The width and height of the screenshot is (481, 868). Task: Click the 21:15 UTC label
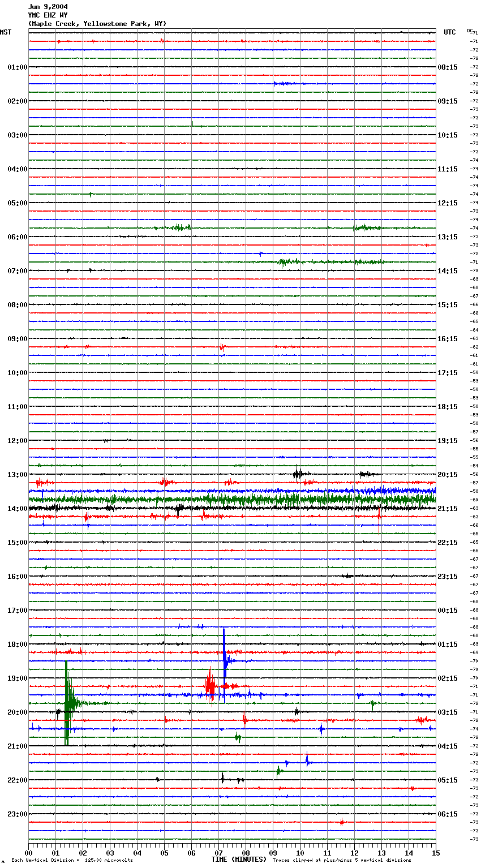click(x=448, y=509)
